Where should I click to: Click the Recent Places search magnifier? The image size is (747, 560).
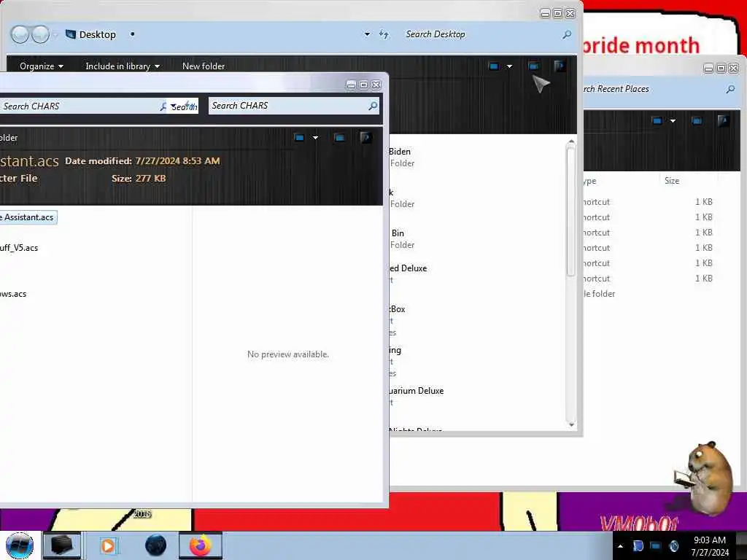tap(730, 89)
